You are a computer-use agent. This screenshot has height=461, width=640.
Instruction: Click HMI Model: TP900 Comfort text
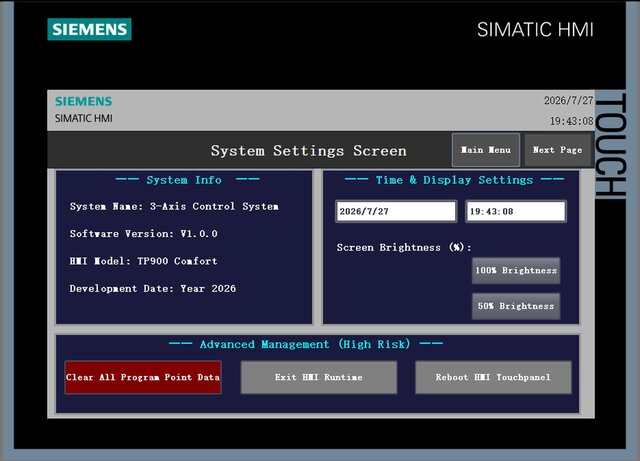[x=144, y=261]
